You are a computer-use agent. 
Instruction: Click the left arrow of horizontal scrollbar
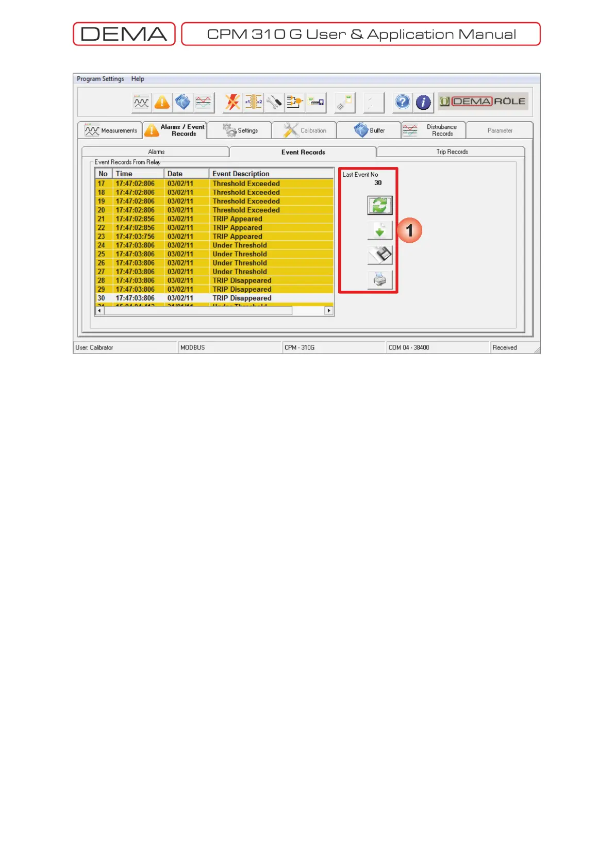coord(99,311)
